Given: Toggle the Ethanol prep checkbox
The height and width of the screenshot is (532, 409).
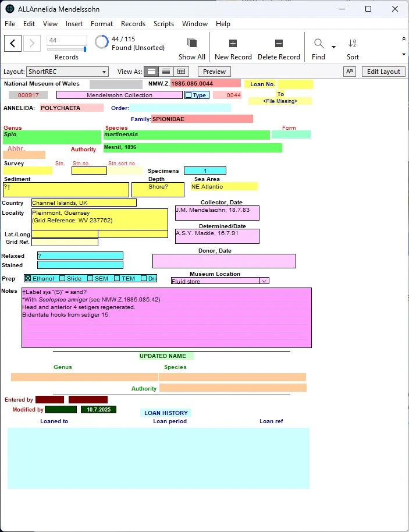Looking at the screenshot, I should 28,279.
